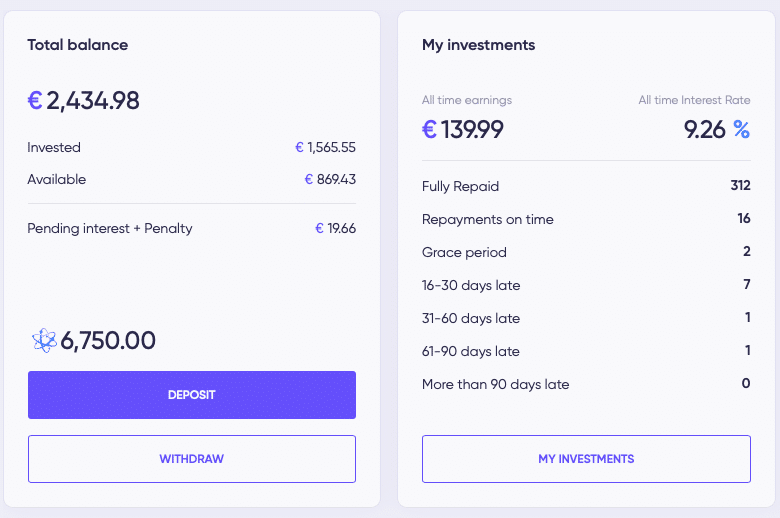Viewport: 780px width, 518px height.
Task: Click the WITHDRAW button
Action: [192, 459]
